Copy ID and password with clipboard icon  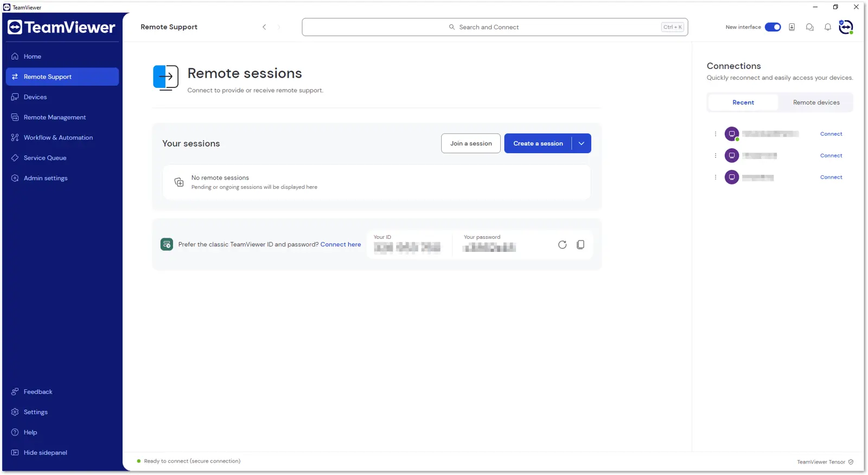click(580, 245)
